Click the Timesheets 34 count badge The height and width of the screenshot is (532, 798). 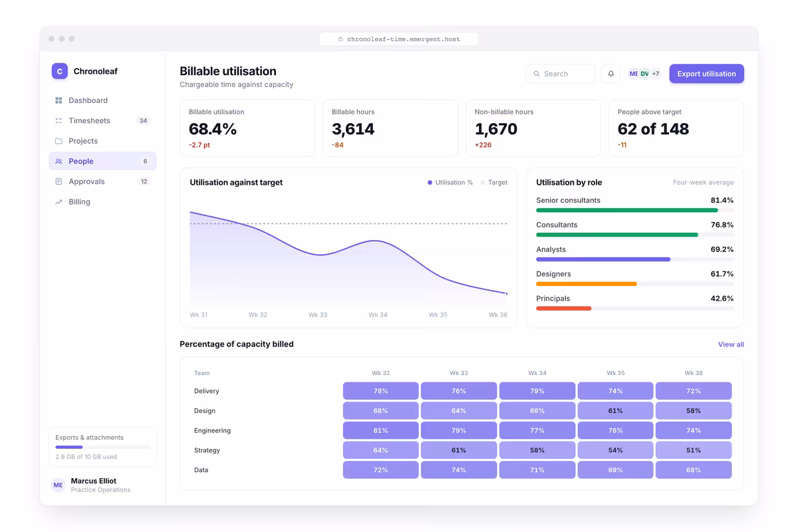click(x=143, y=120)
